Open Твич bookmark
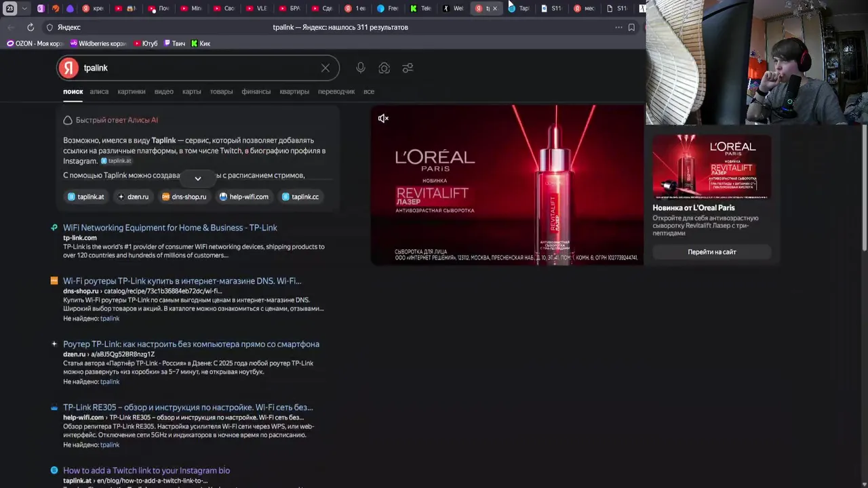 pyautogui.click(x=174, y=43)
